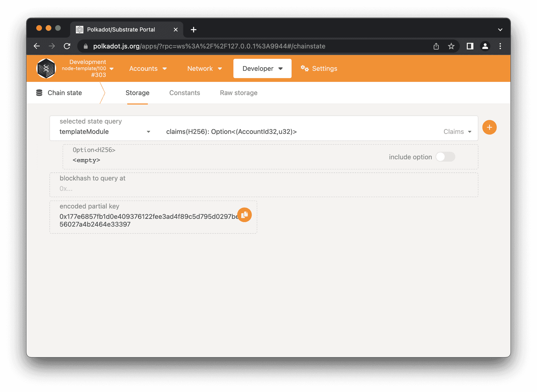The width and height of the screenshot is (537, 392).
Task: Click the browser reload icon
Action: [x=67, y=46]
